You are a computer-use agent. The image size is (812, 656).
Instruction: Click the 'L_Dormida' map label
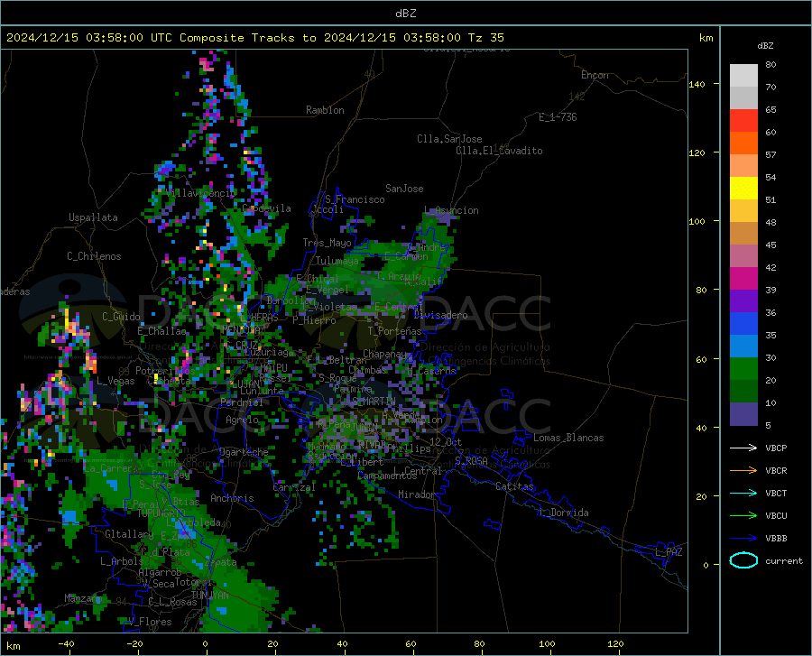tap(564, 513)
